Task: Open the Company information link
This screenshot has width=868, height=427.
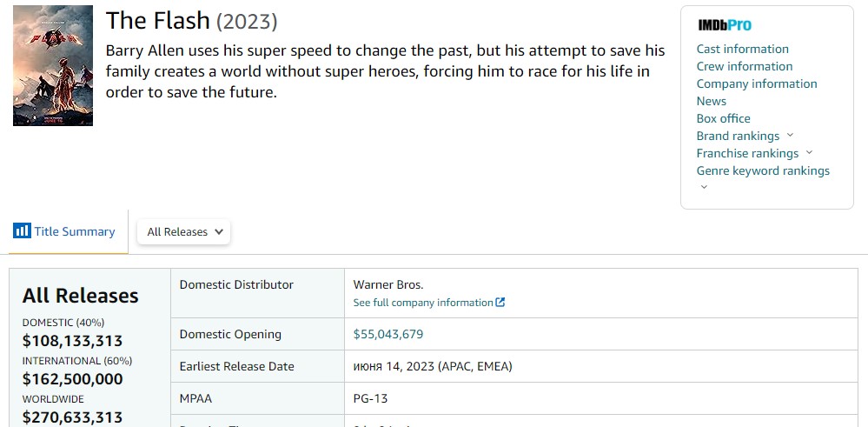Action: [x=756, y=83]
